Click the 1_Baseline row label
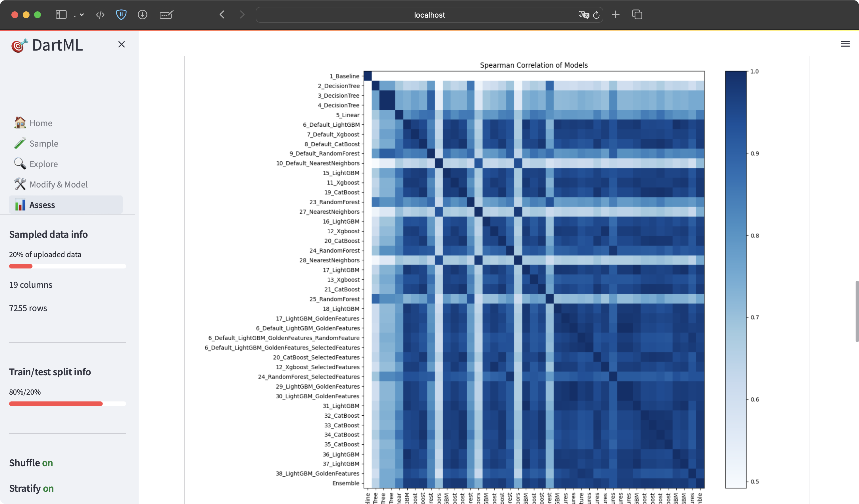The width and height of the screenshot is (859, 504). (344, 76)
